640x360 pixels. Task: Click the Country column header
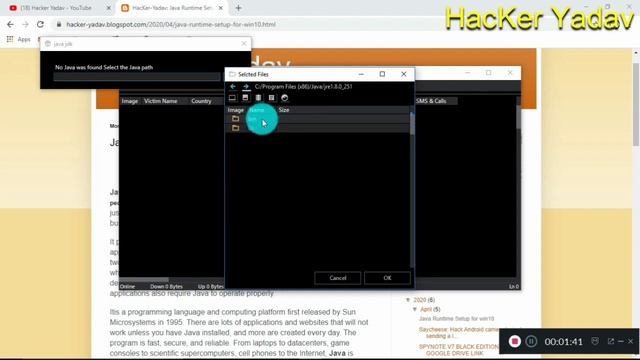201,101
